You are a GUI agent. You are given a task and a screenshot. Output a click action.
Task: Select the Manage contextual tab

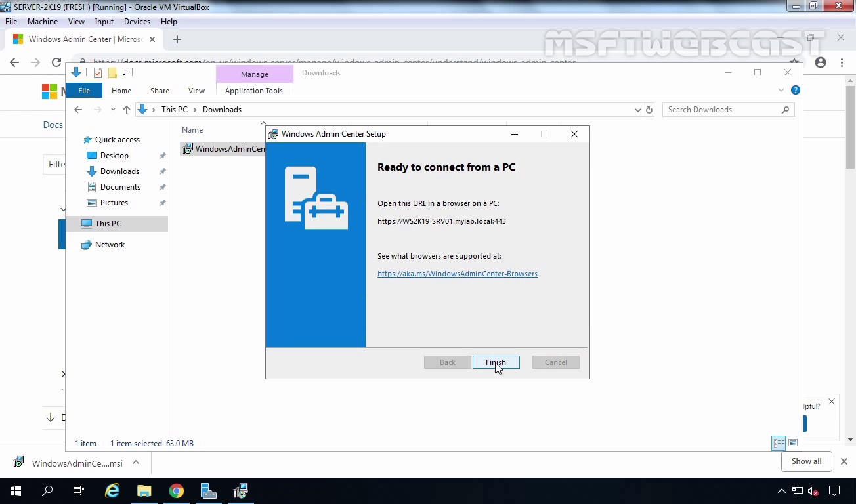tap(254, 74)
